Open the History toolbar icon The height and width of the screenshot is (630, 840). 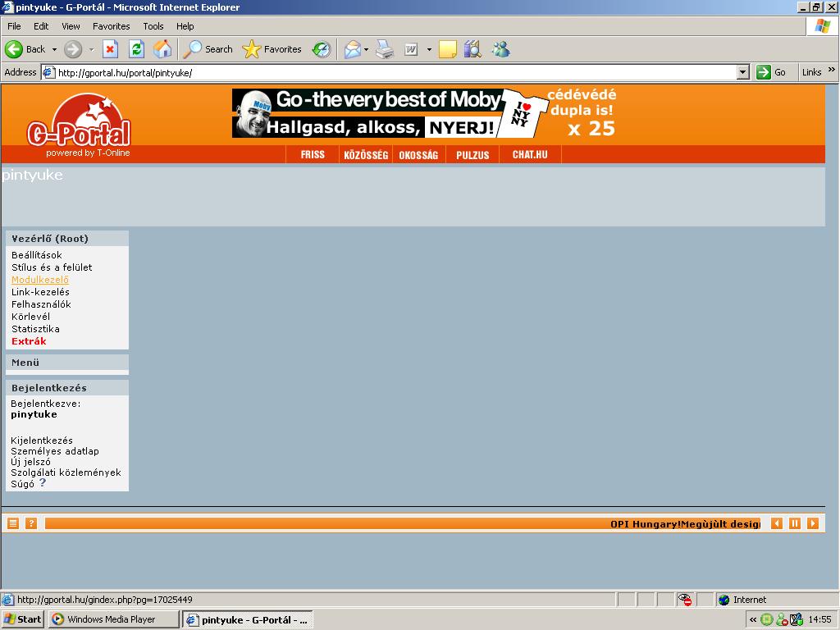(x=321, y=49)
